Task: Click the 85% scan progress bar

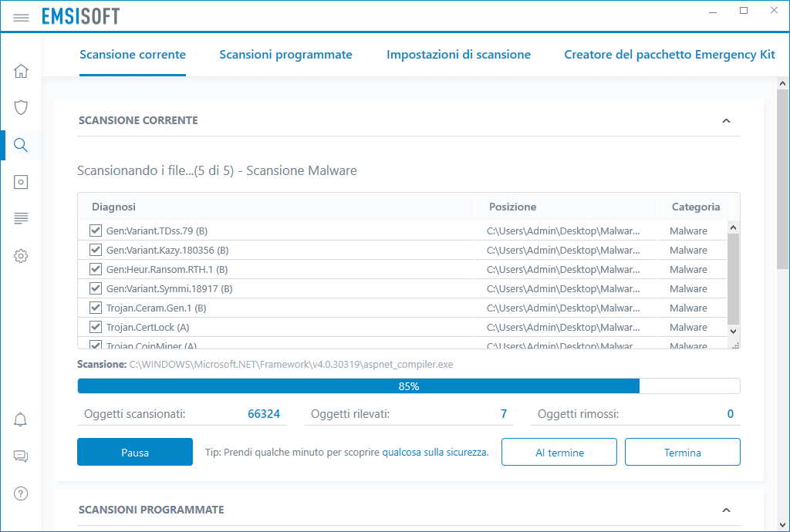Action: tap(409, 386)
